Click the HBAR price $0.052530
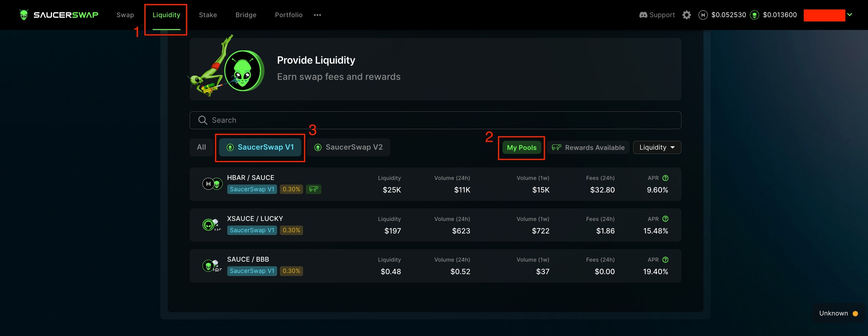The height and width of the screenshot is (336, 868). pos(729,15)
